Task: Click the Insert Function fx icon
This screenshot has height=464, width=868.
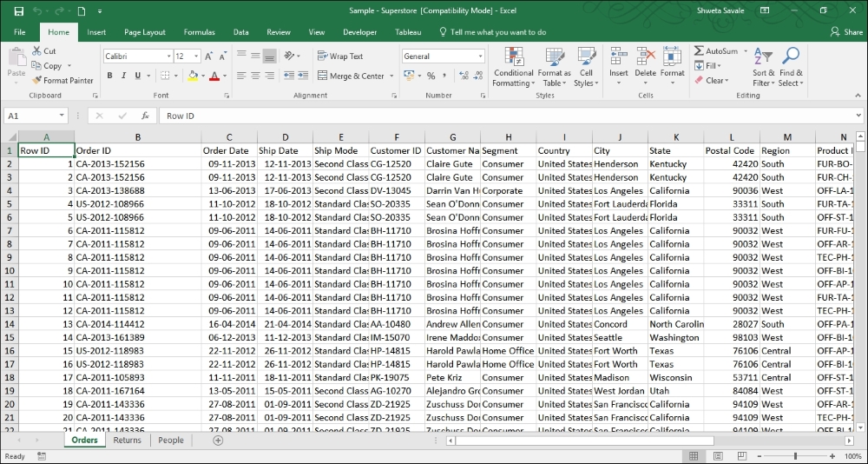Action: 145,116
